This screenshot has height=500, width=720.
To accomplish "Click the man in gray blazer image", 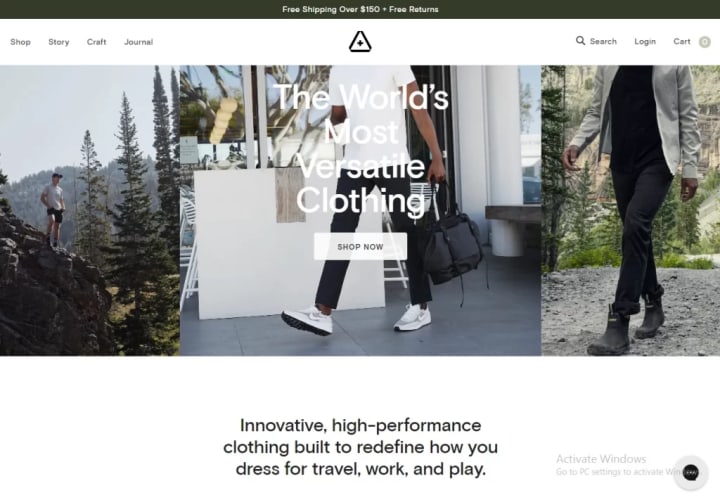I will point(630,210).
